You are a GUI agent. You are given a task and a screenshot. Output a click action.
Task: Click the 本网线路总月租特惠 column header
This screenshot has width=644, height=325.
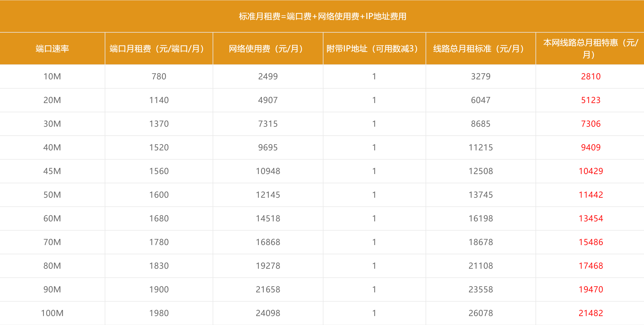[x=590, y=48]
